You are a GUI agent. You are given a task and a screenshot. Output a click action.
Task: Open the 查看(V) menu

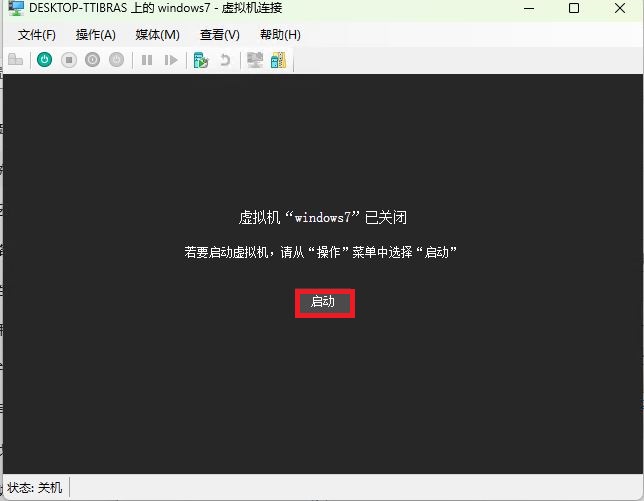tap(220, 35)
